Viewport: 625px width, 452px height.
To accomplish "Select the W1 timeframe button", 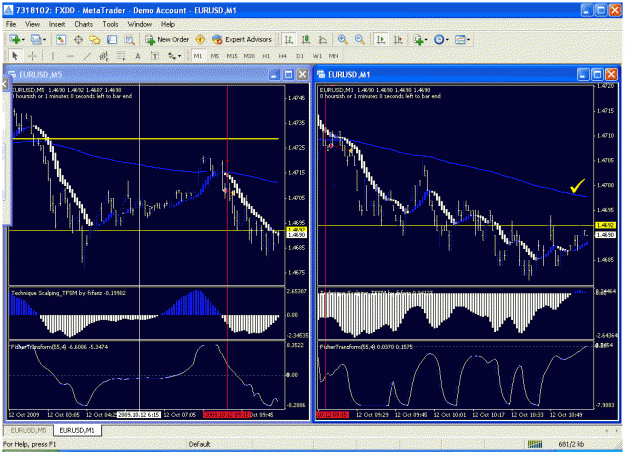I will point(317,56).
